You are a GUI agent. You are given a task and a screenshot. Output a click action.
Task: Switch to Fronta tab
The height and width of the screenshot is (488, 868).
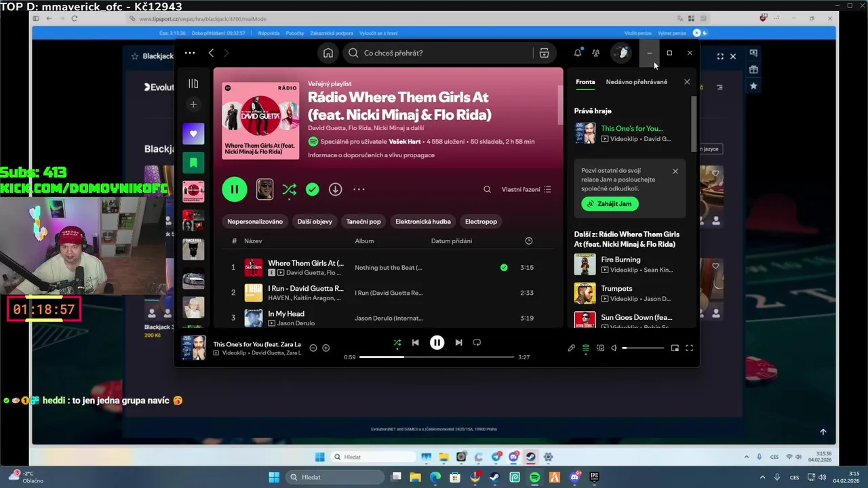pyautogui.click(x=585, y=82)
